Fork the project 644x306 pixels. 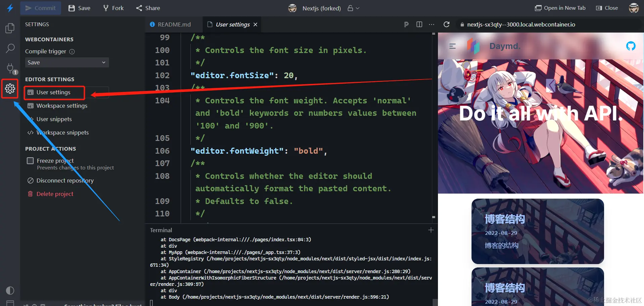pyautogui.click(x=113, y=8)
